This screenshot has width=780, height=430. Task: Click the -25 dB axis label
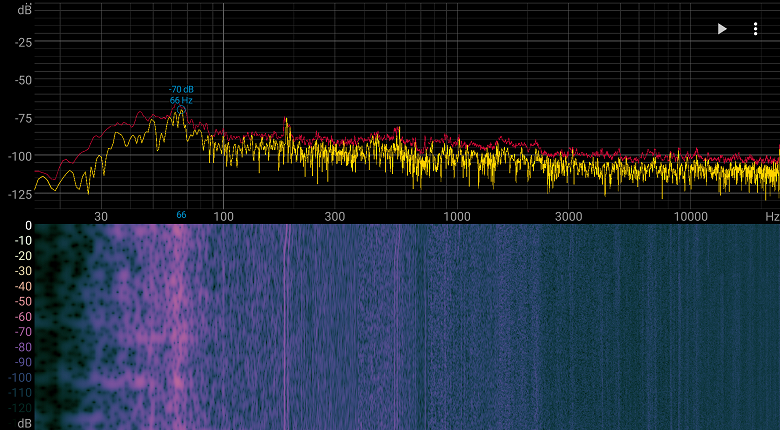point(23,43)
